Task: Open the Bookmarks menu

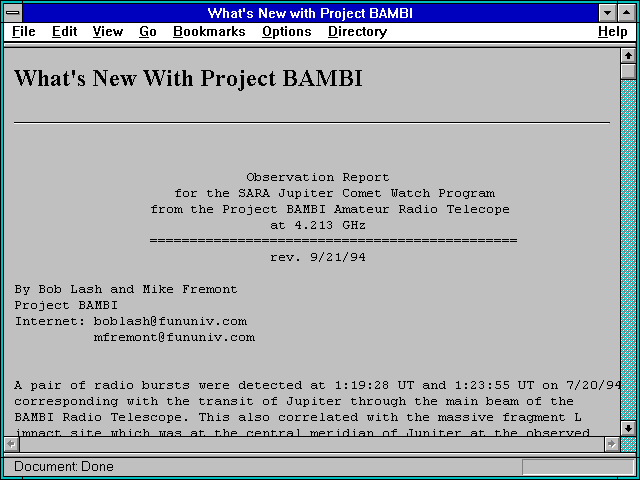Action: [x=209, y=32]
